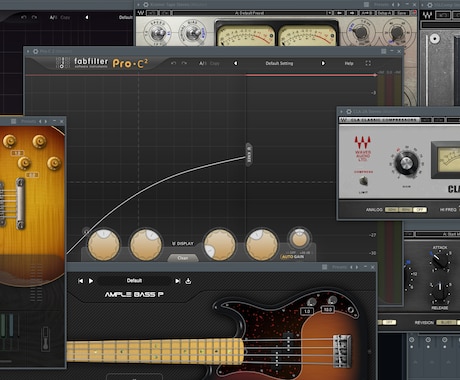Open settings gear of the top-right Waves window
This screenshot has width=460, height=380.
(430, 5)
